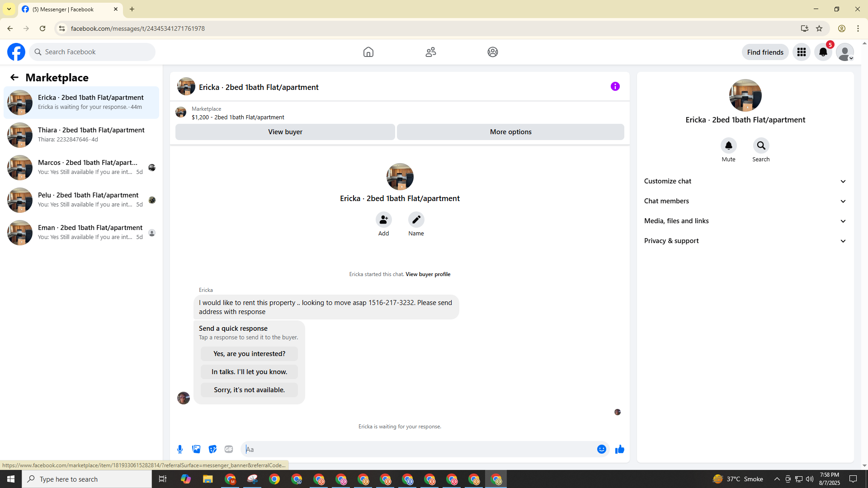Open Task View on the taskbar
868x488 pixels.
pyautogui.click(x=163, y=479)
